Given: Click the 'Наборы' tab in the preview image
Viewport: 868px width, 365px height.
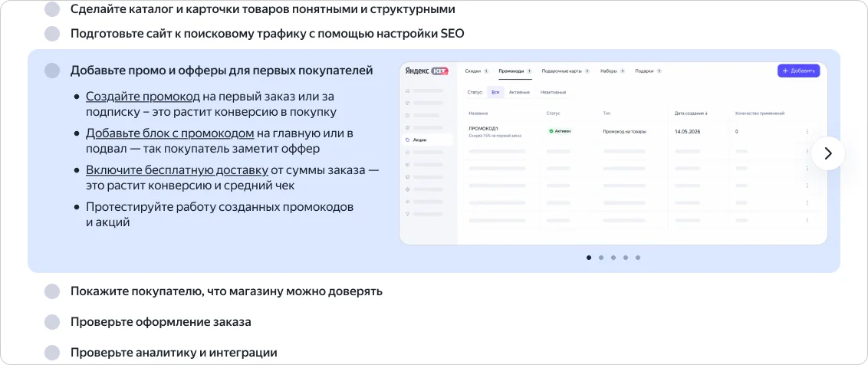Looking at the screenshot, I should 612,71.
